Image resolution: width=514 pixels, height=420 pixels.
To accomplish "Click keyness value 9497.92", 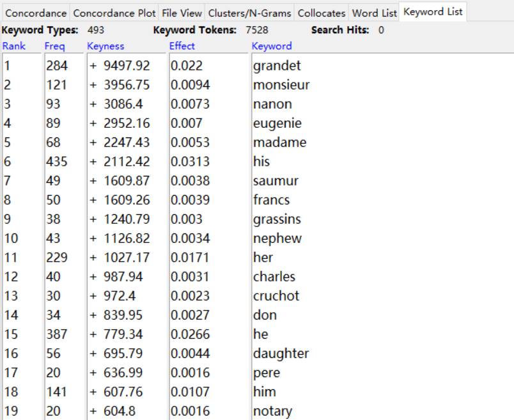I will tap(127, 66).
